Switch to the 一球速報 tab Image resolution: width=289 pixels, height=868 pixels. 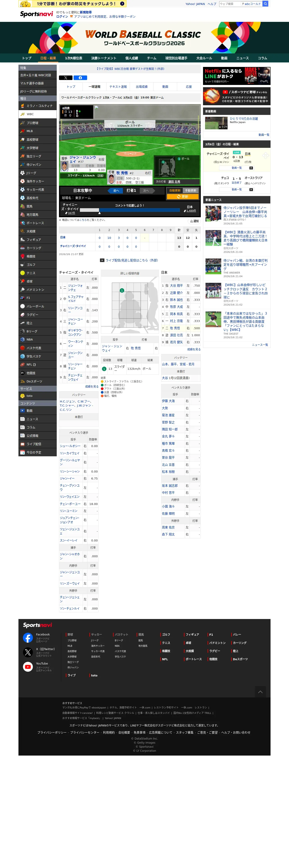(95, 87)
